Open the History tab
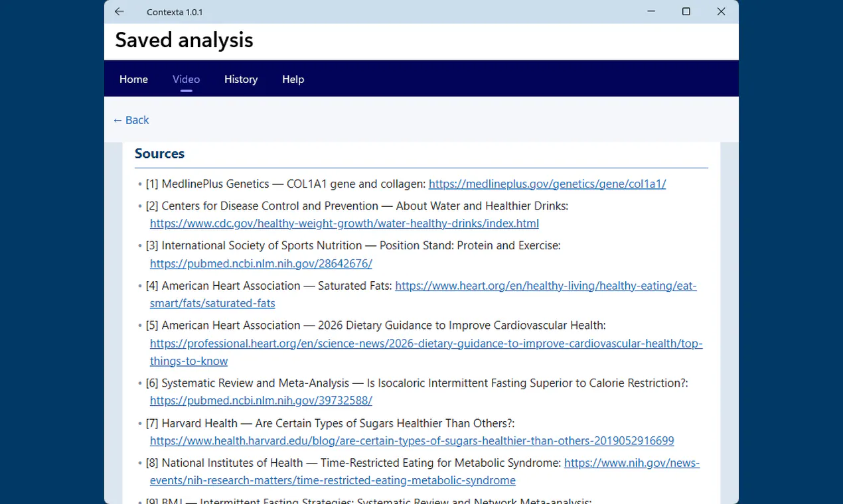 click(241, 79)
